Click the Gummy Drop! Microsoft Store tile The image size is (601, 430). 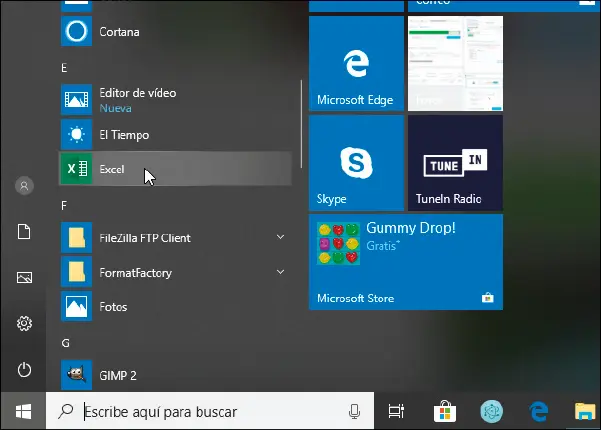[405, 262]
